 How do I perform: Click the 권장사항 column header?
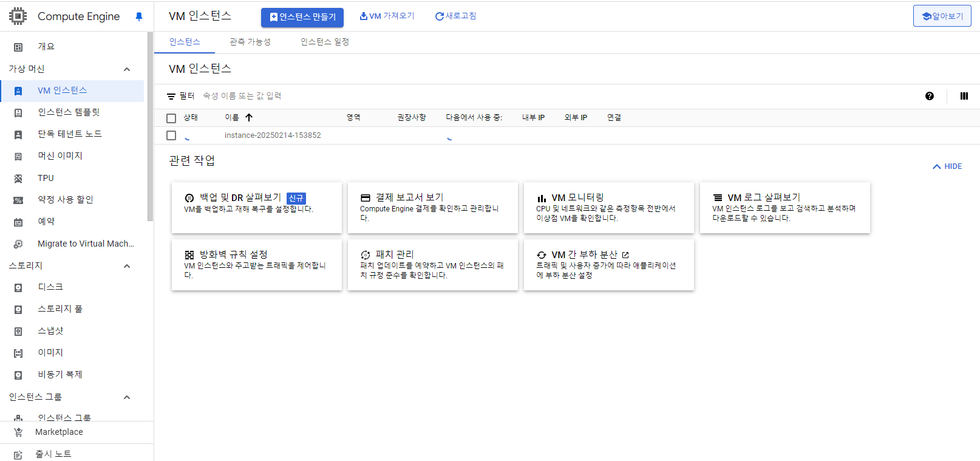(412, 118)
